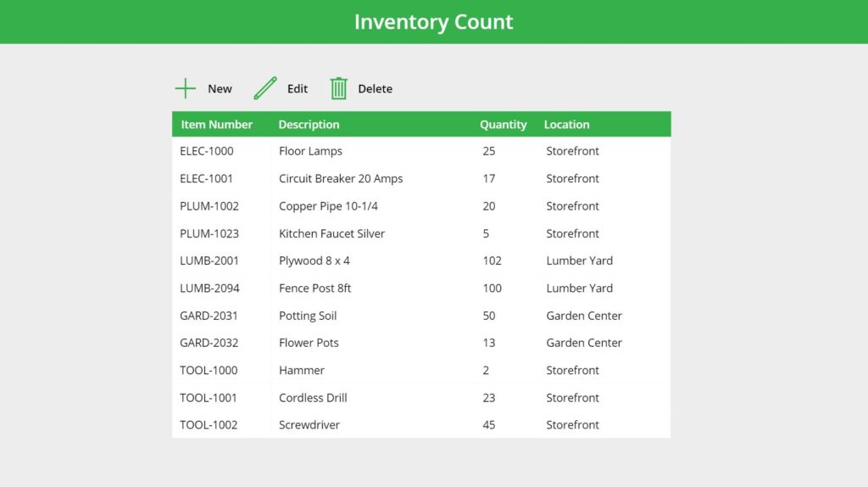The height and width of the screenshot is (487, 868).
Task: Select the TOOL-1001 Cordless Drill row
Action: pyautogui.click(x=421, y=397)
